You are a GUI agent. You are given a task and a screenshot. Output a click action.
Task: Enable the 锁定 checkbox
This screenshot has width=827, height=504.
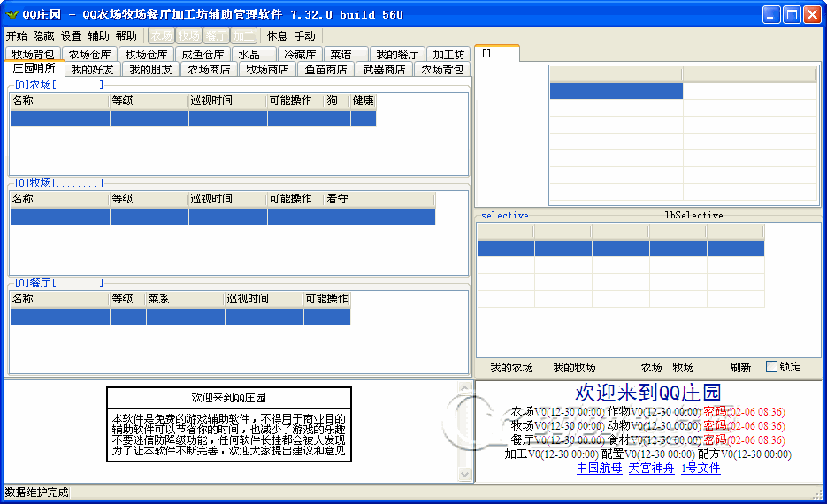(x=771, y=366)
